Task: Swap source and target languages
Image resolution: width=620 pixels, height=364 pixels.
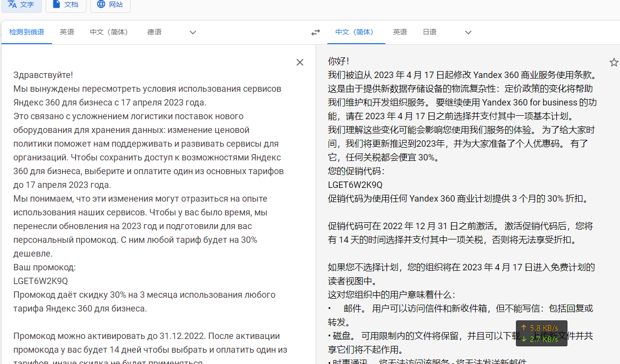Action: pos(316,32)
